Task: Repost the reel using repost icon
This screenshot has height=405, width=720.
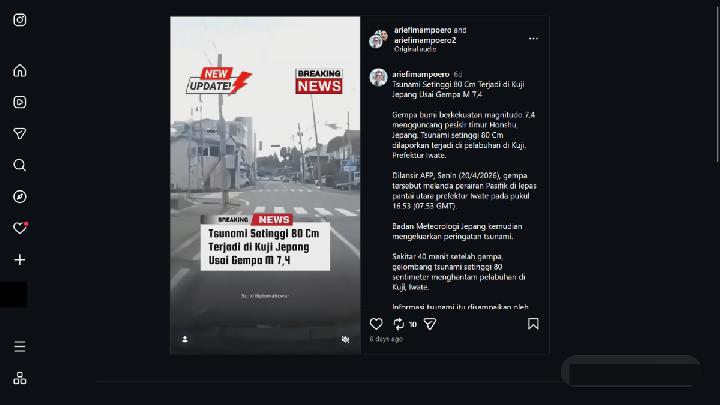Action: [399, 324]
